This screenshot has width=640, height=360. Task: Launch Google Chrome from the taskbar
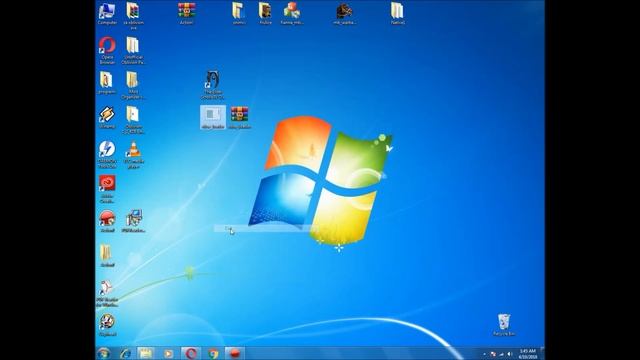213,353
